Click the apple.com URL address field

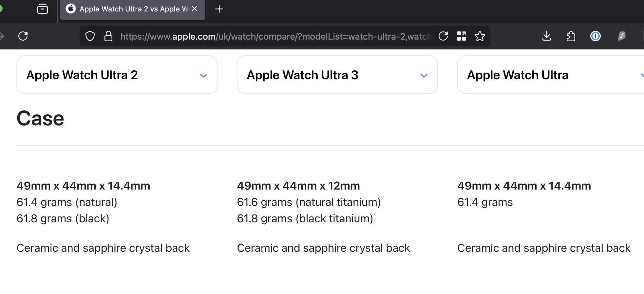click(x=275, y=36)
